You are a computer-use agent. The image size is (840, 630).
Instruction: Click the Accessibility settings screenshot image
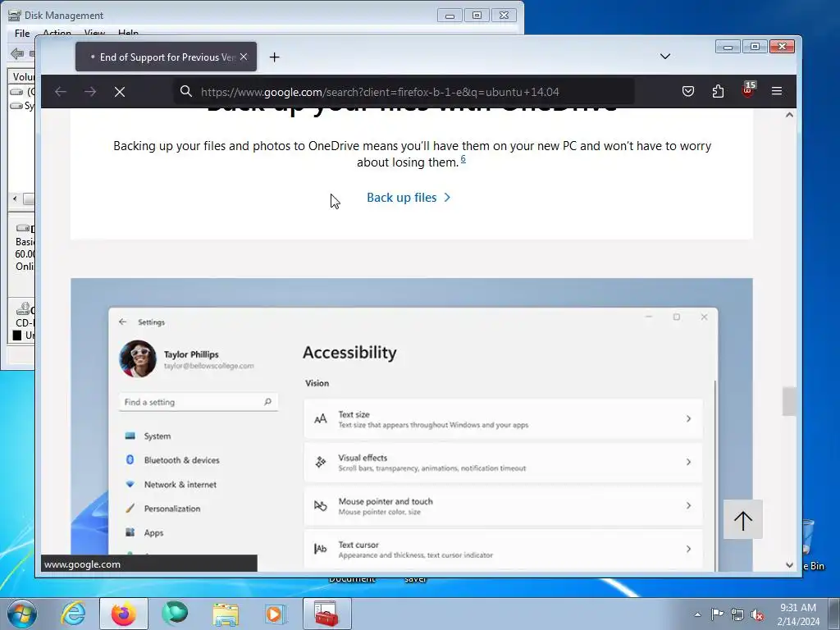(412, 424)
